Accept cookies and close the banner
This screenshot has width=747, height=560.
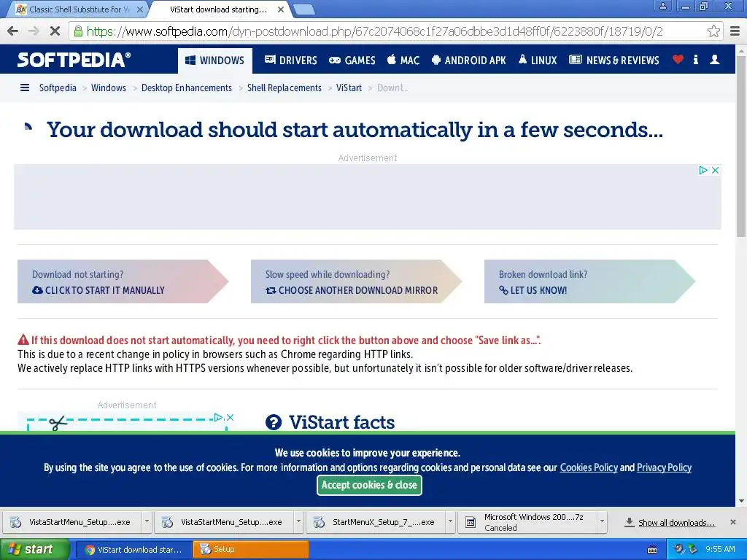pos(369,485)
